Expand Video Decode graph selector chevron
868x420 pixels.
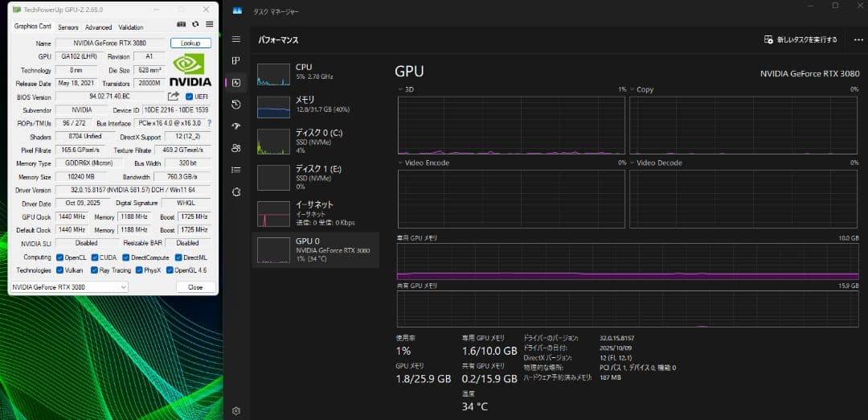pos(633,163)
